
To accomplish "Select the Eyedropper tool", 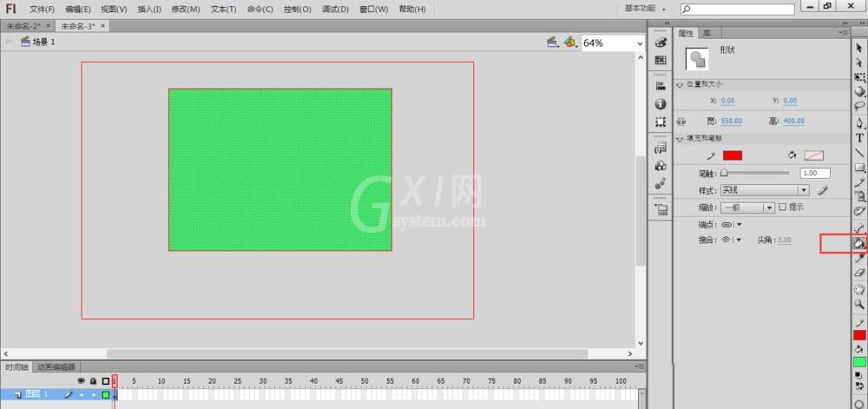I will 859,258.
